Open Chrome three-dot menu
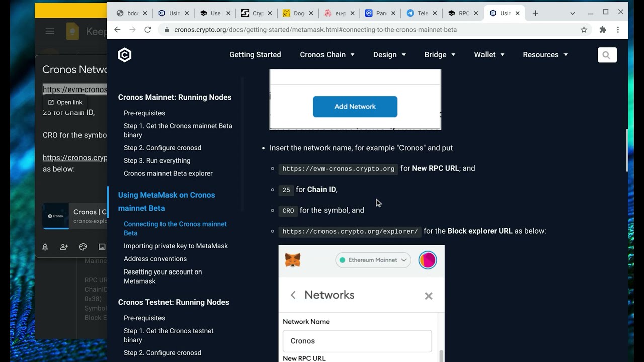Screen dimensions: 644x362 pos(618,30)
